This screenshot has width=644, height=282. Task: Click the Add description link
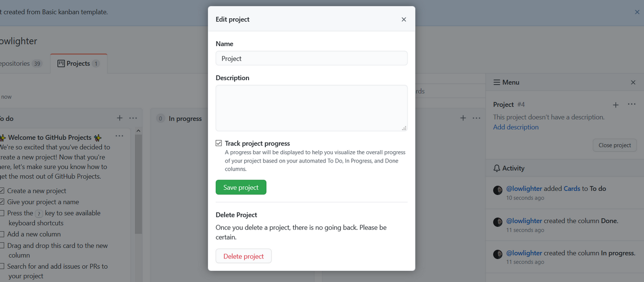pos(516,127)
